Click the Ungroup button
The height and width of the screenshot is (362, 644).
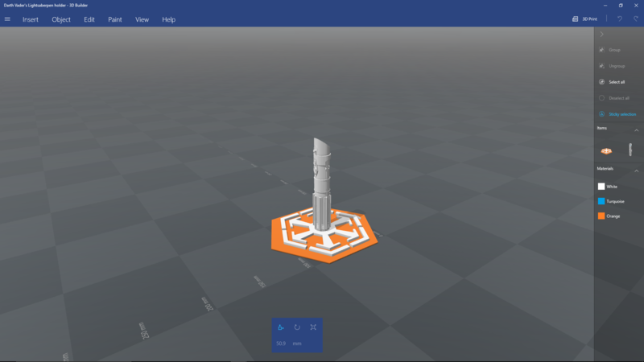pyautogui.click(x=601, y=66)
